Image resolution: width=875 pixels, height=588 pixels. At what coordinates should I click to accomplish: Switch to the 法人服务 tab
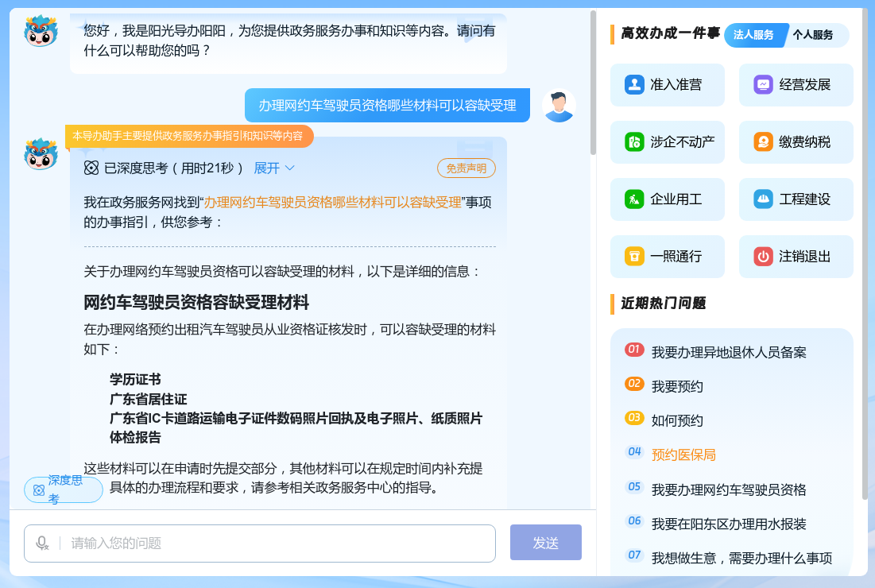(x=756, y=35)
